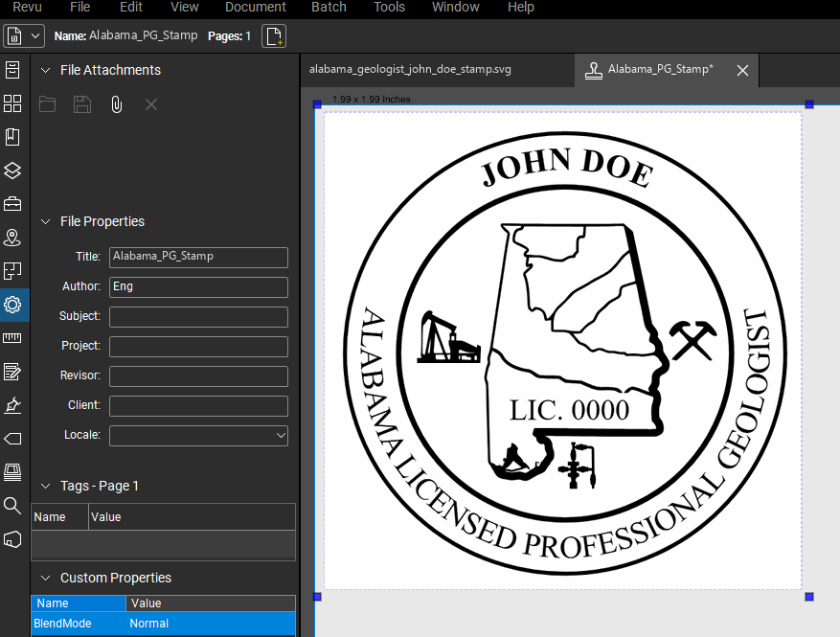Open the Signatures panel icon
The image size is (840, 637).
[x=12, y=405]
